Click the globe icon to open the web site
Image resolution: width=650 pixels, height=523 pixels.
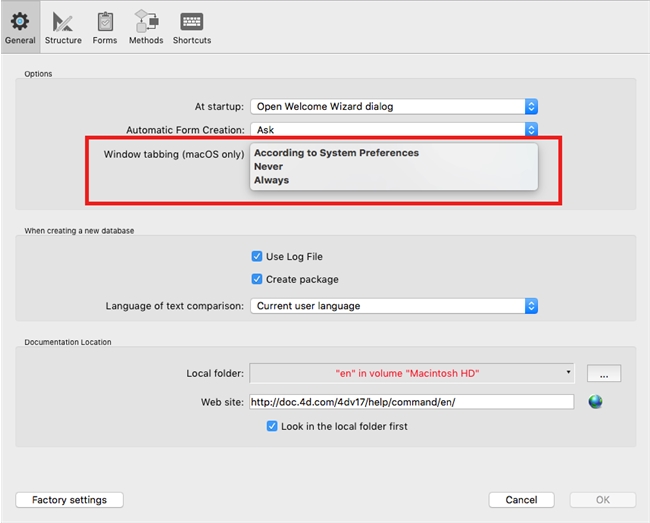[595, 401]
